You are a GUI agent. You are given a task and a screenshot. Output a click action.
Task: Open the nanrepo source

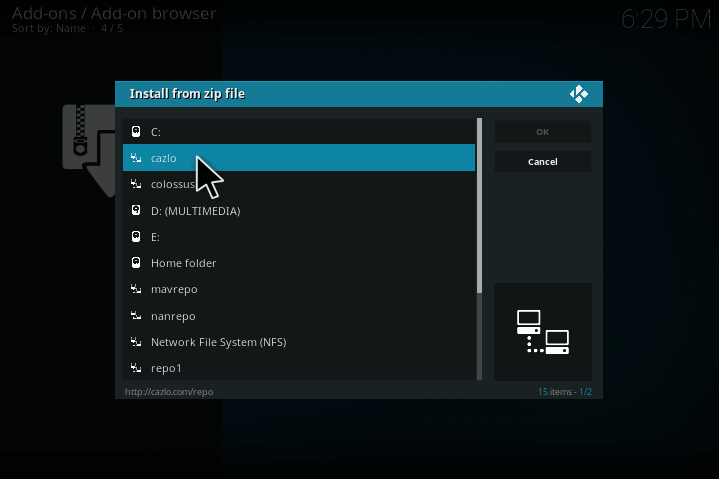299,315
